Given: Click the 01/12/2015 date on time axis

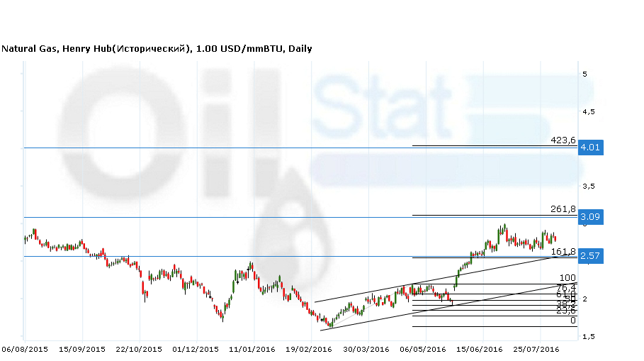Looking at the screenshot, I should 196,349.
